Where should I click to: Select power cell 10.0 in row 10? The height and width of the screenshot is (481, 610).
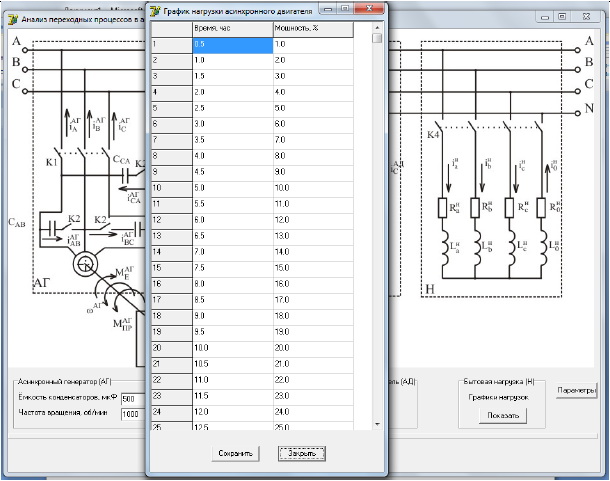pyautogui.click(x=311, y=188)
